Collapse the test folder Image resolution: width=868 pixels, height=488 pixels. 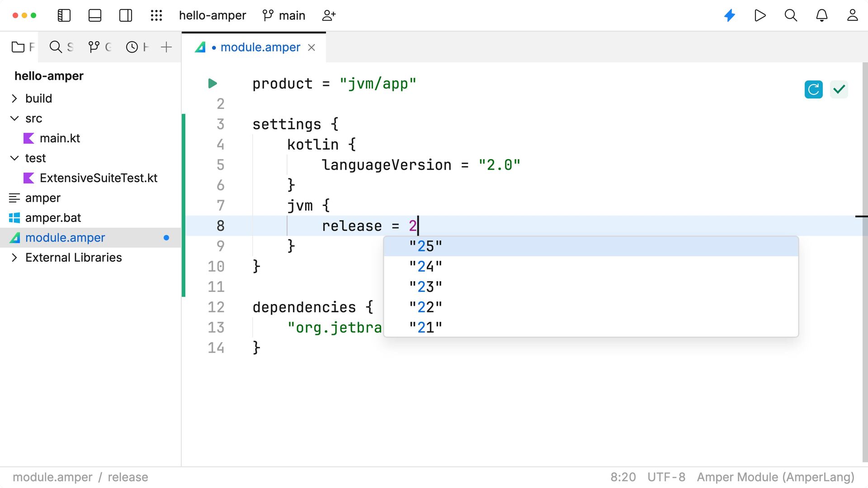pos(14,158)
